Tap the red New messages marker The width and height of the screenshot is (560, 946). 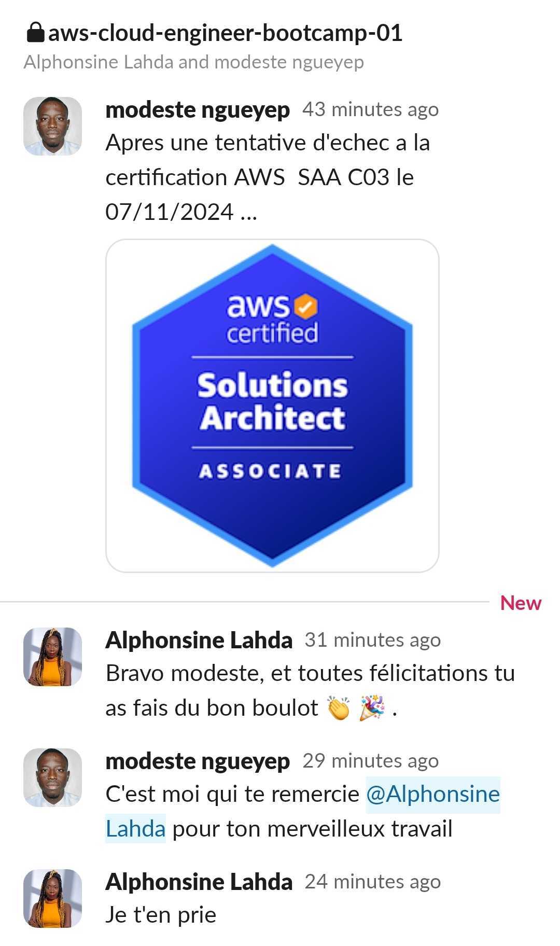[521, 603]
